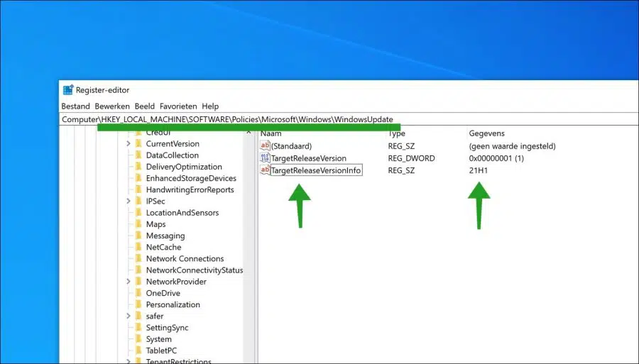Screen dimensions: 639x364
Task: Click the TargetReleaseVersionInfo string value icon
Action: 265,170
